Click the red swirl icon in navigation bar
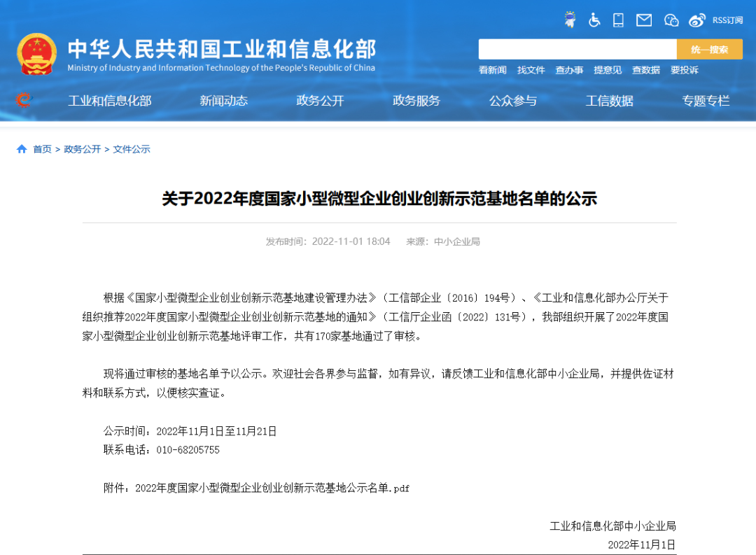The image size is (756, 555). click(23, 100)
